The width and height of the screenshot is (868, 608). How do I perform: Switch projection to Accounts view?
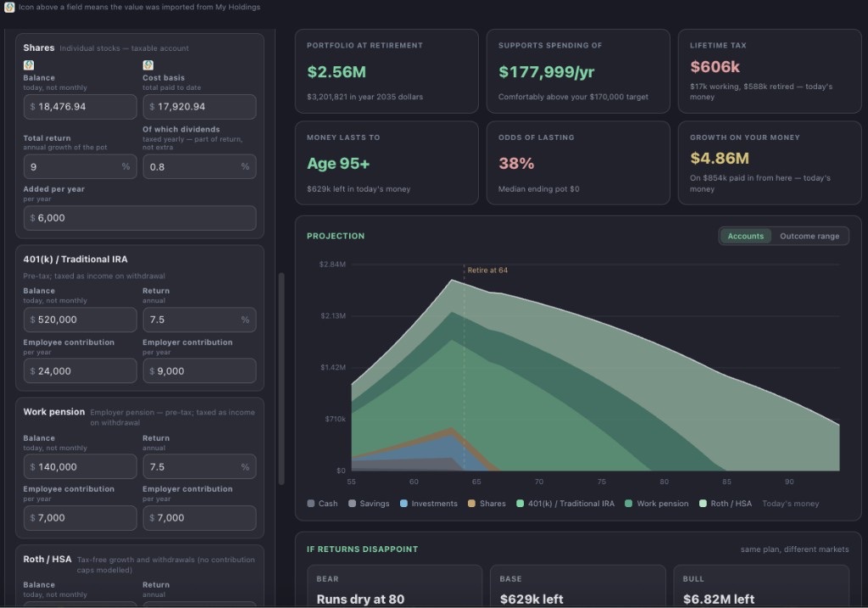pos(745,236)
